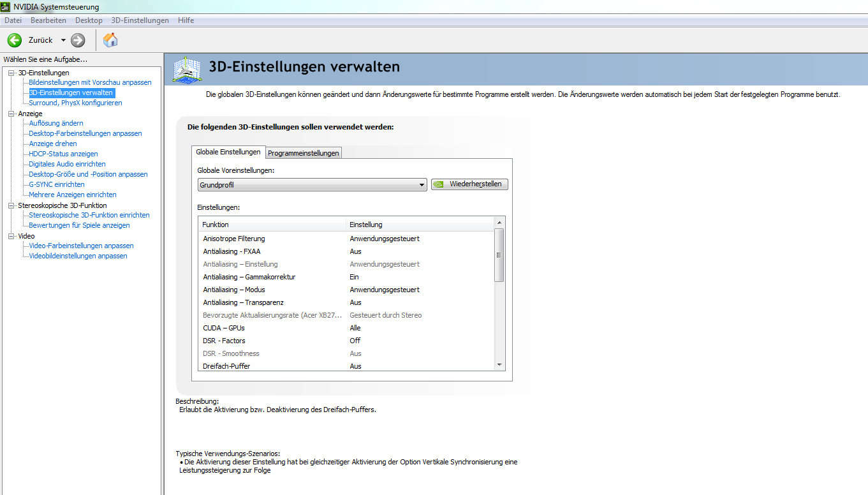The width and height of the screenshot is (868, 495).
Task: Open the back history dropdown arrow
Action: pyautogui.click(x=63, y=40)
